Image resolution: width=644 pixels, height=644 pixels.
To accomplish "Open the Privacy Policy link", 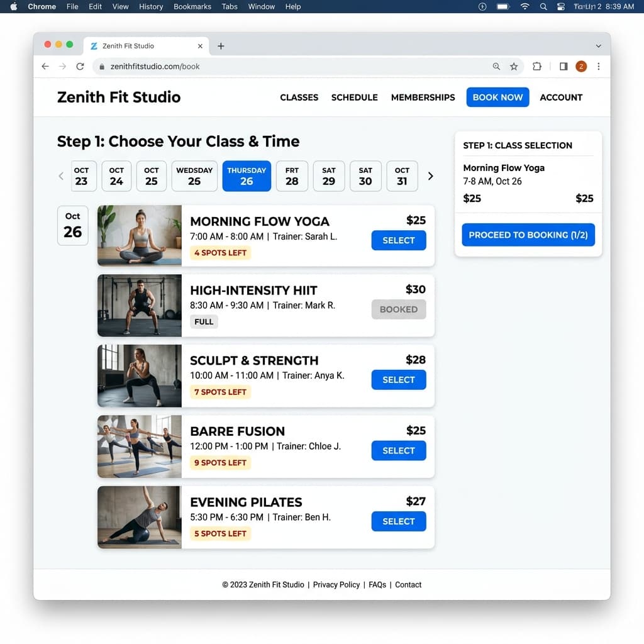I will [336, 584].
